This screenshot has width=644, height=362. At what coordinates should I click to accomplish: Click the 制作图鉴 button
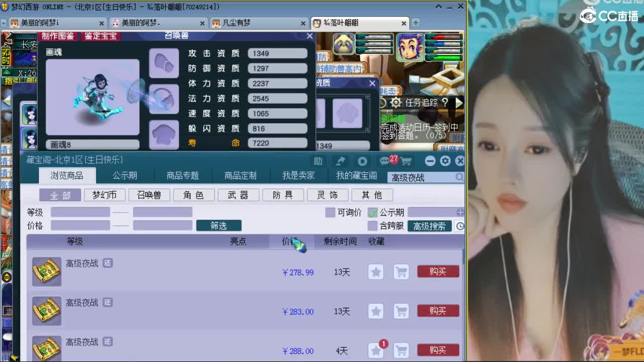pos(58,36)
